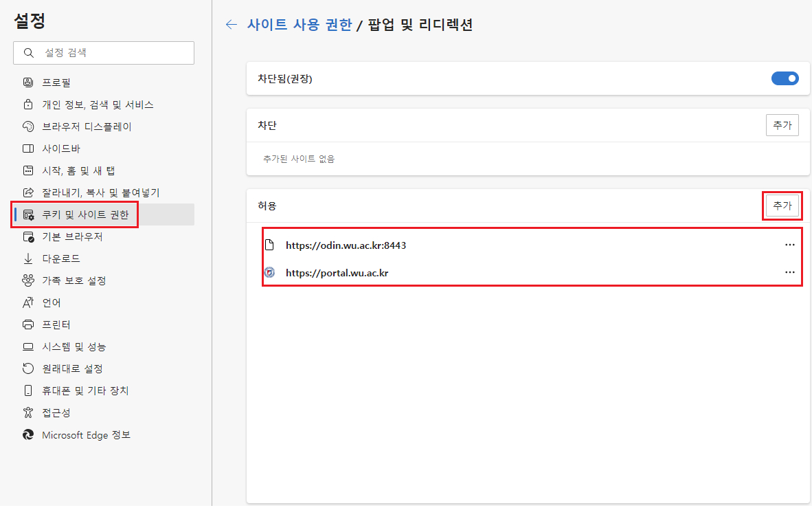Click 추가 button in 차단 section

[x=782, y=125]
